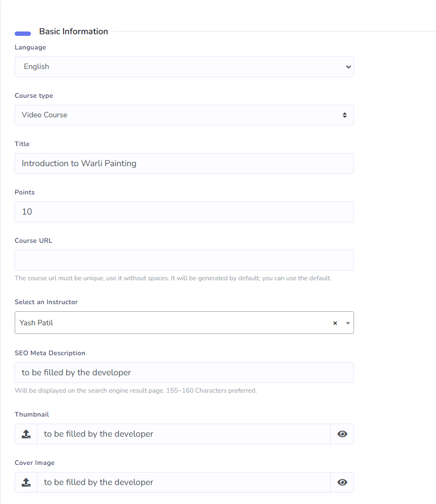
Task: Click the Basic Information heading
Action: pos(73,31)
